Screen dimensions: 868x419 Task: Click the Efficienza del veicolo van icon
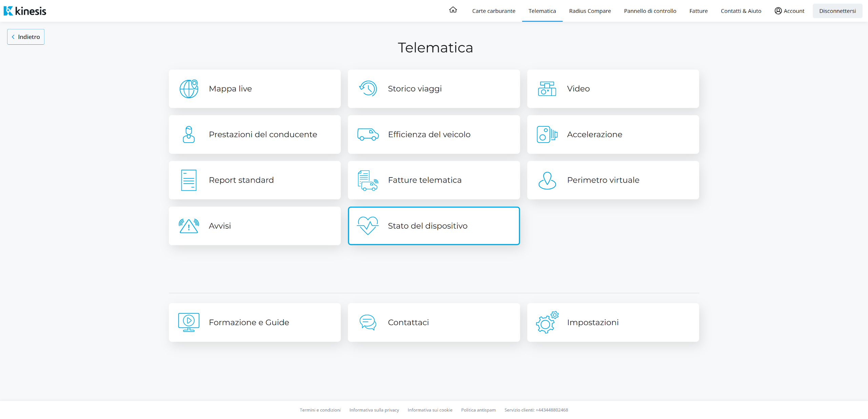click(x=368, y=134)
